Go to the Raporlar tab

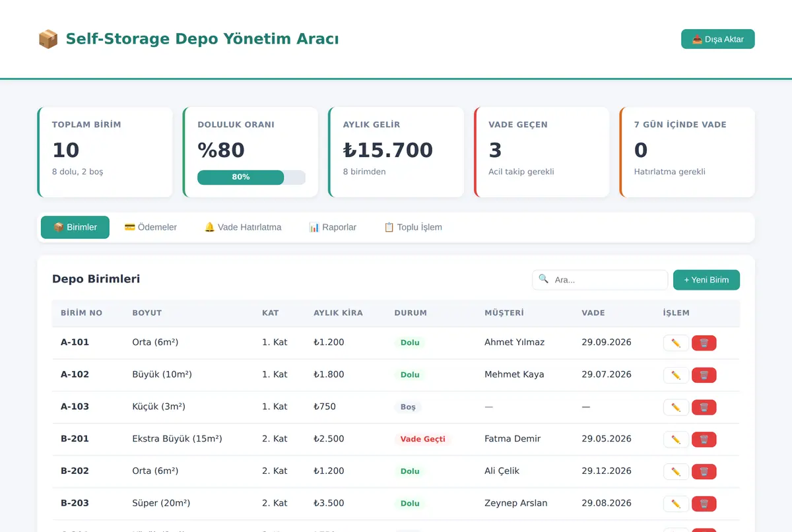(x=333, y=227)
